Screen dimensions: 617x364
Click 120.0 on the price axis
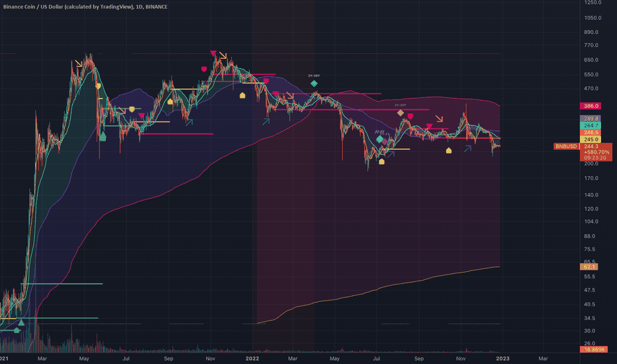point(591,208)
